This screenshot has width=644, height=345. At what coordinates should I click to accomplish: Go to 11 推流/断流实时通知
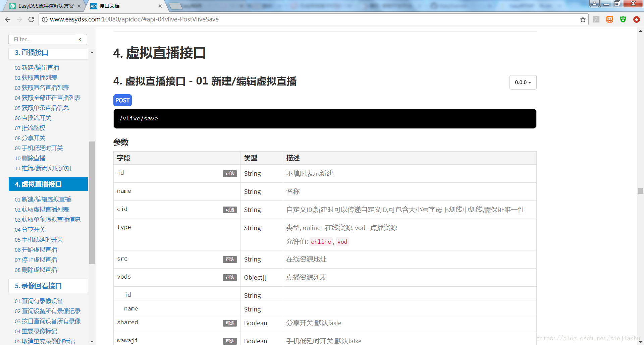(43, 168)
